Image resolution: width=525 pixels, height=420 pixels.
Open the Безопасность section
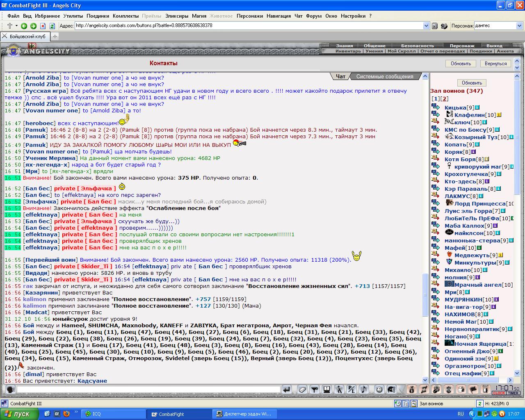point(417,46)
